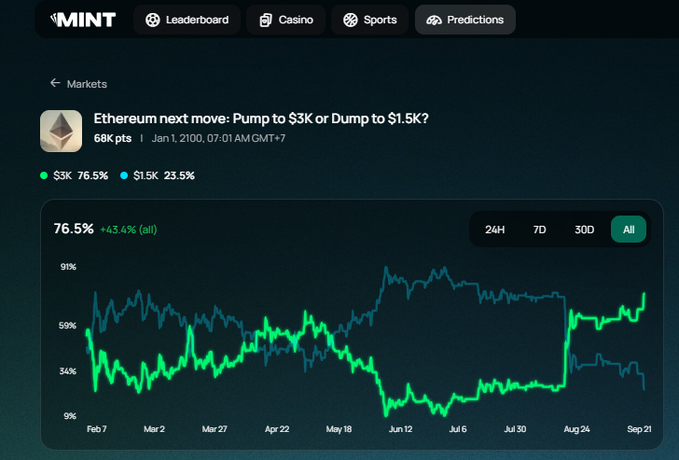Viewport: 679px width, 460px height.
Task: Click the Jun 12 axis label
Action: pos(401,429)
